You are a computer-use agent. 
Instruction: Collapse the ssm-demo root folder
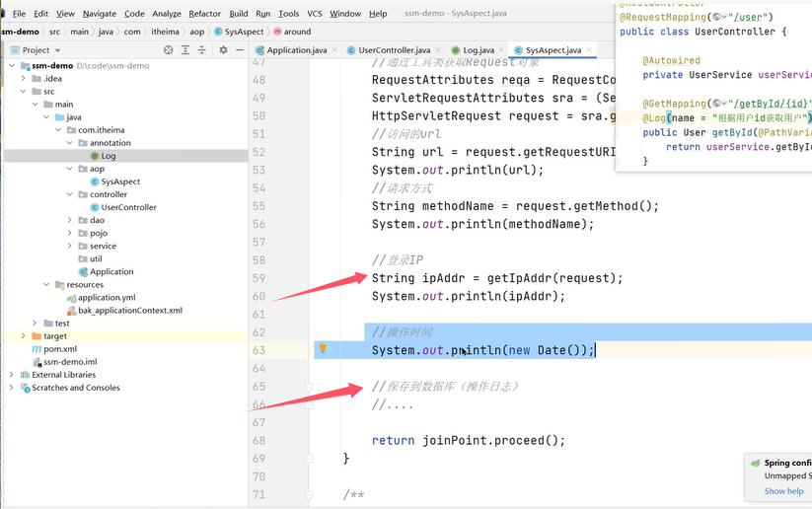pyautogui.click(x=12, y=66)
